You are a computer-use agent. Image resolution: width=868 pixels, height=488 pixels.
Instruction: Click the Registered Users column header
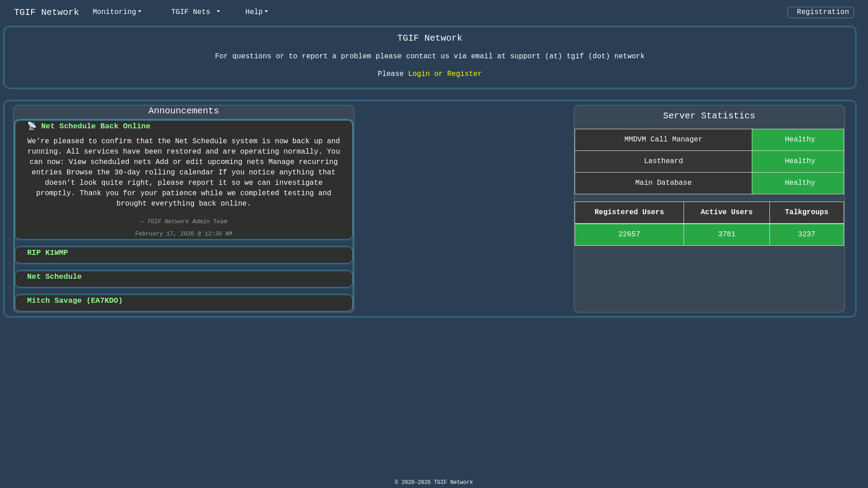629,212
